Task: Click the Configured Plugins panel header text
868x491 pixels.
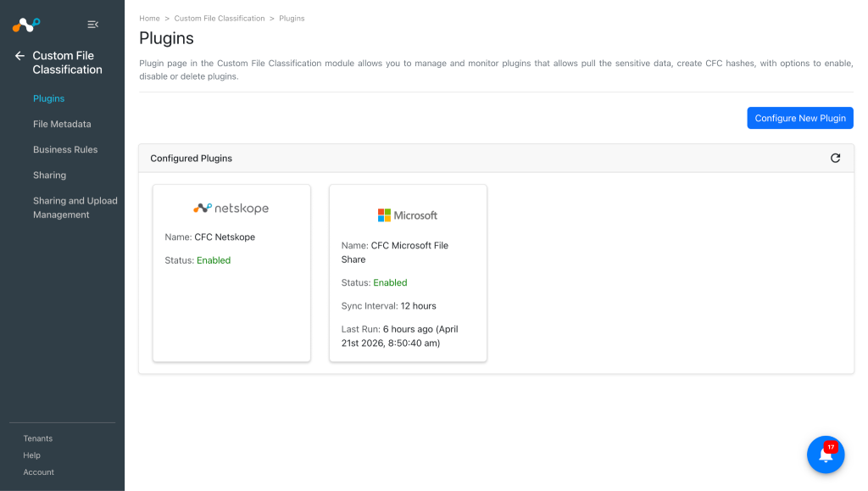Action: 191,159
